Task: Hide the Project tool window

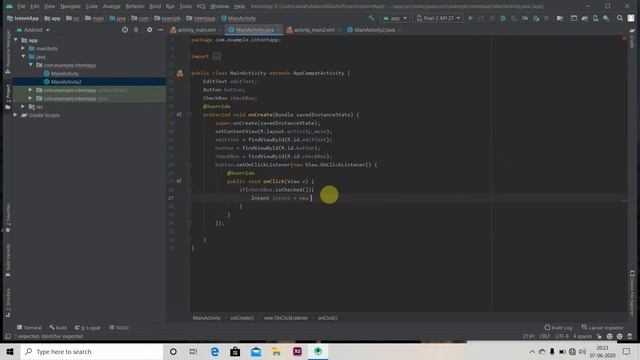Action: point(160,30)
